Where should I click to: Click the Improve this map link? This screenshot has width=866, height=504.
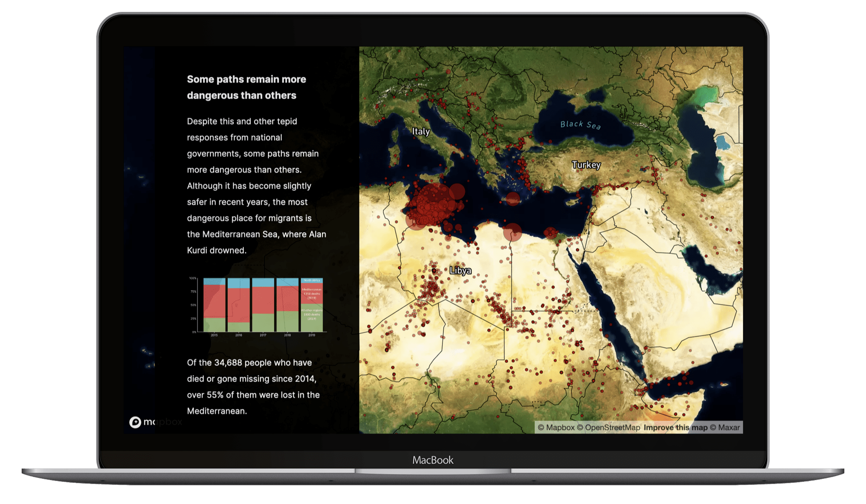coord(675,427)
